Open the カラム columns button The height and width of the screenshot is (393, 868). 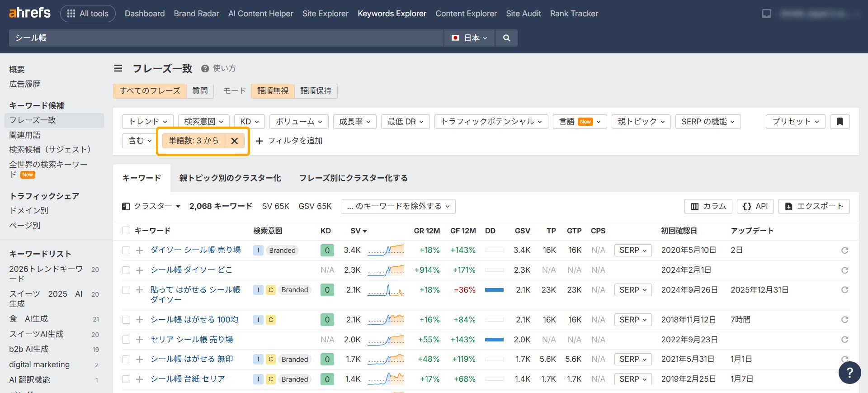point(708,206)
